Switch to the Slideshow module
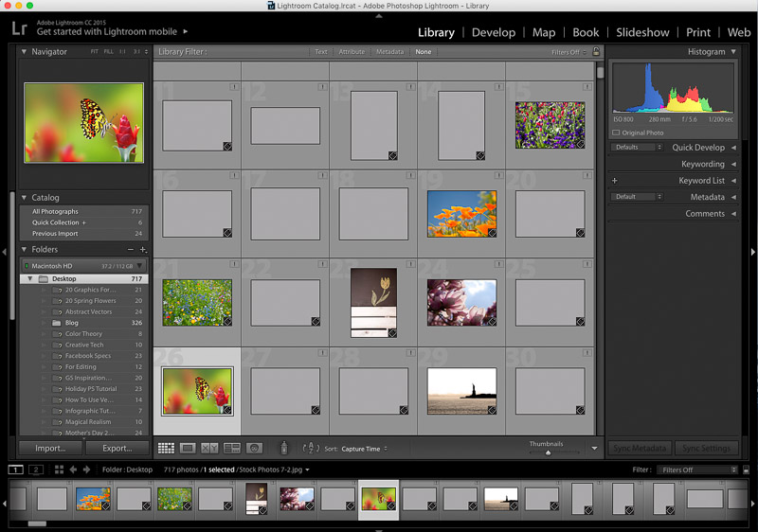Viewport: 758px width, 532px height. pyautogui.click(x=642, y=32)
